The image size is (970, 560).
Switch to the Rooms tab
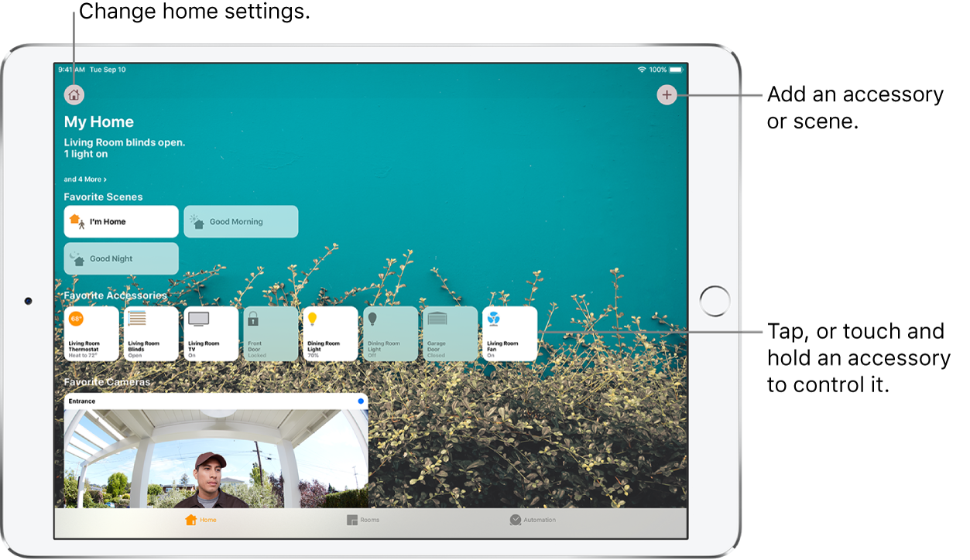click(363, 520)
